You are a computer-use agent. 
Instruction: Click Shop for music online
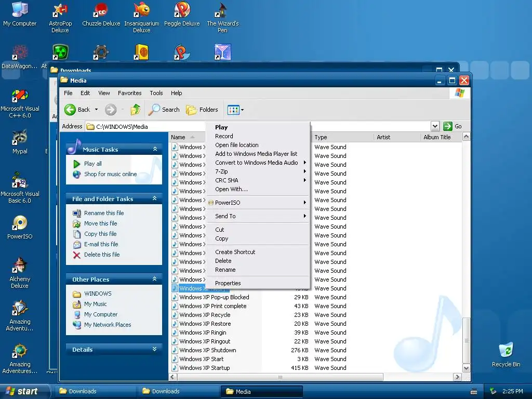110,174
